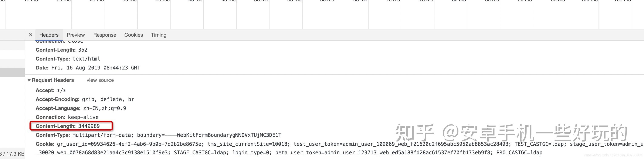Close the request details panel

(31, 35)
